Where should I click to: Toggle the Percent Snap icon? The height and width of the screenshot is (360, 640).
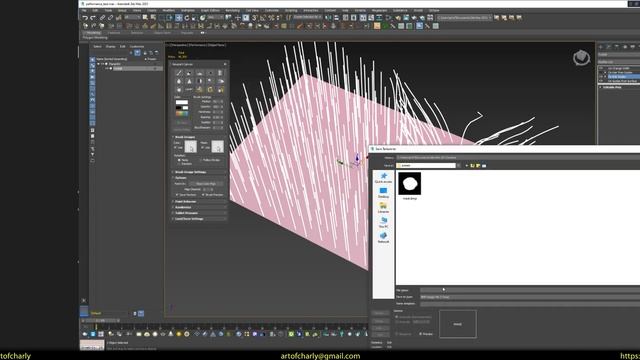(x=271, y=18)
